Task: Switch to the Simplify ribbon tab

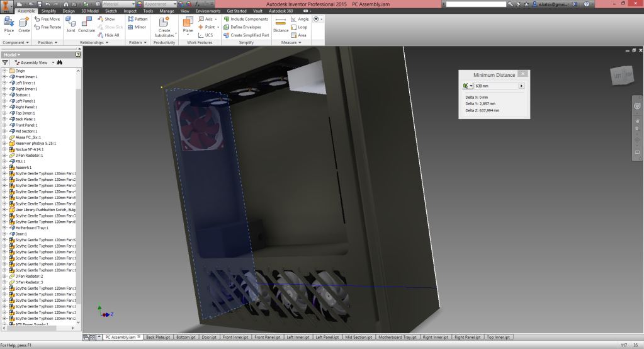Action: coord(48,11)
